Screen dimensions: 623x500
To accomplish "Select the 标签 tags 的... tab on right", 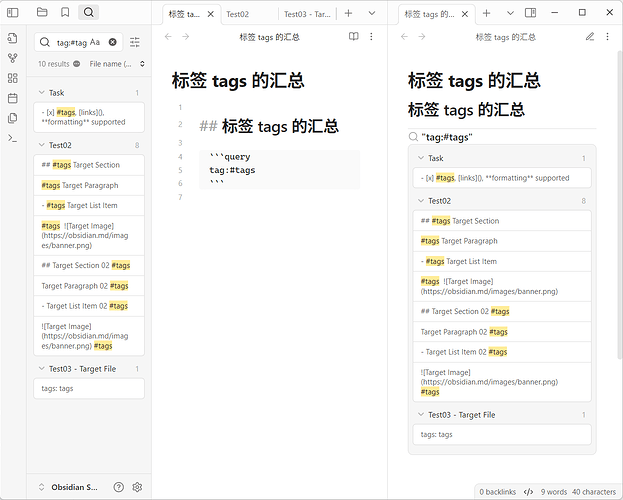I will pyautogui.click(x=429, y=14).
